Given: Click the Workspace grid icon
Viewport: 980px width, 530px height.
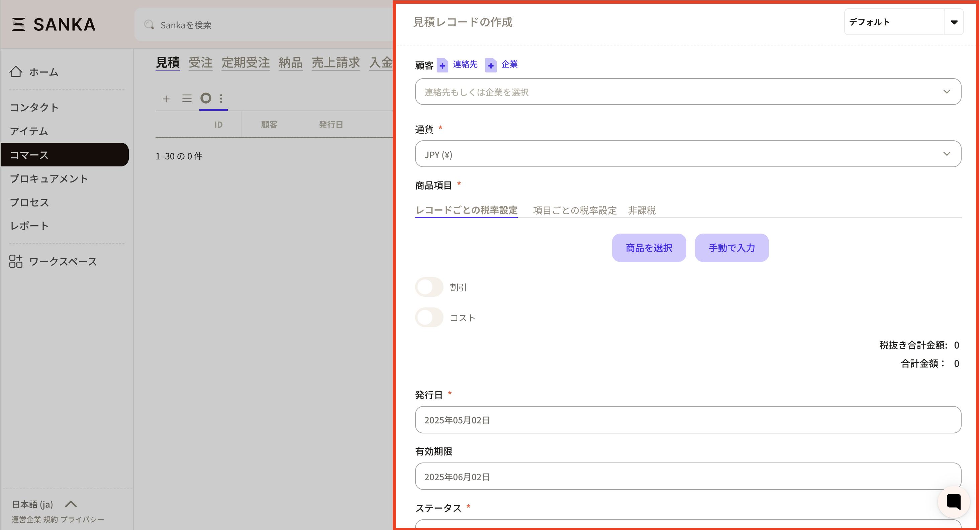Looking at the screenshot, I should pyautogui.click(x=16, y=261).
